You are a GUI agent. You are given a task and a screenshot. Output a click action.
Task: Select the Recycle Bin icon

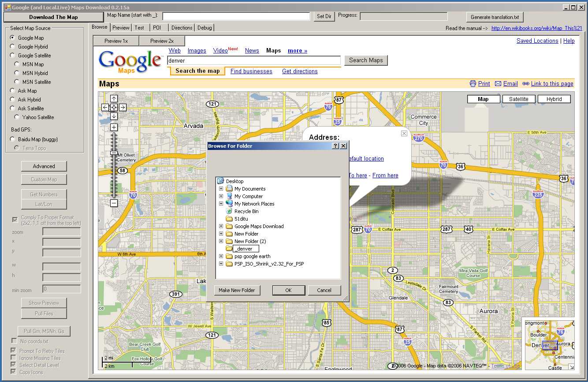pyautogui.click(x=229, y=211)
